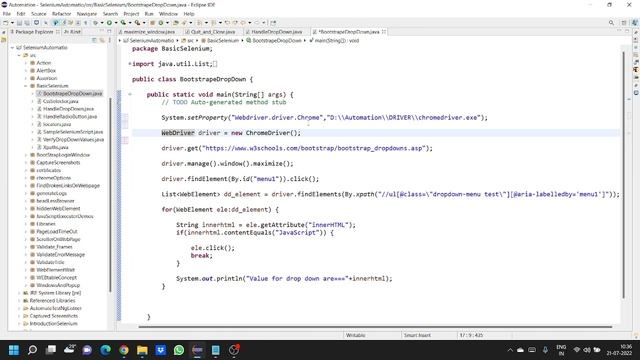Expand the CaptureScreenshots package node
This screenshot has height=360, width=640.
[x=25, y=162]
